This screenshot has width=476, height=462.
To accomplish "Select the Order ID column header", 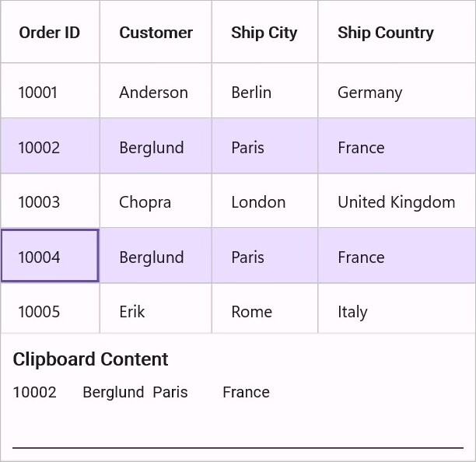I will click(50, 32).
